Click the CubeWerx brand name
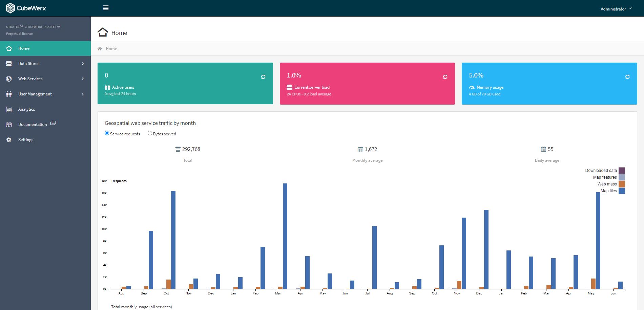This screenshot has width=644, height=310. [31, 8]
